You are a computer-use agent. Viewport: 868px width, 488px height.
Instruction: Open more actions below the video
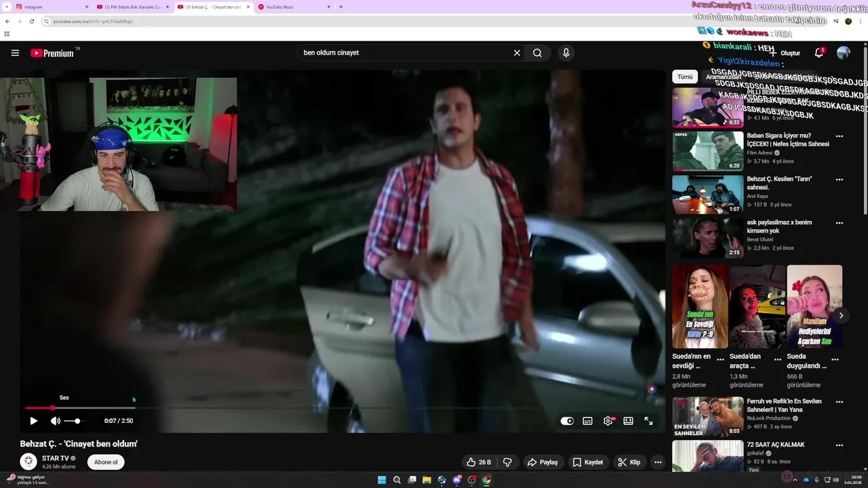click(658, 462)
